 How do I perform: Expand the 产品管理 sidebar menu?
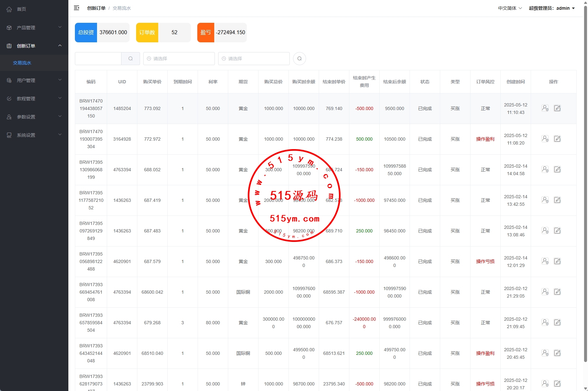34,28
